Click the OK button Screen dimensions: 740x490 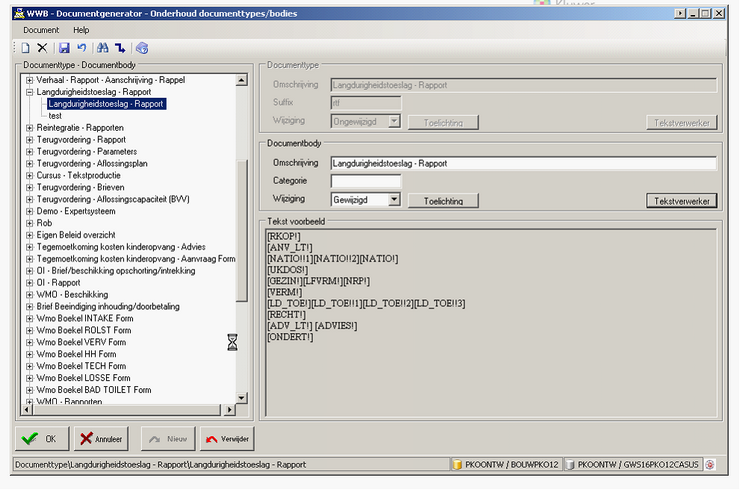(x=42, y=439)
